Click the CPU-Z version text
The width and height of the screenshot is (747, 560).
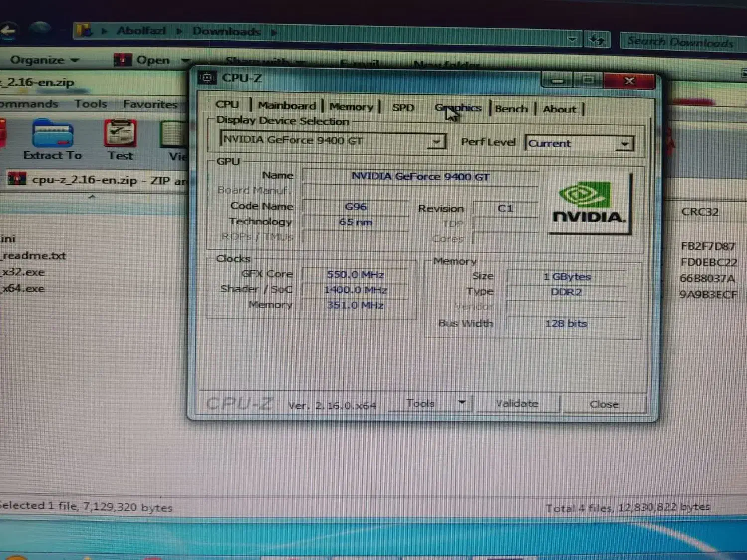pos(332,406)
